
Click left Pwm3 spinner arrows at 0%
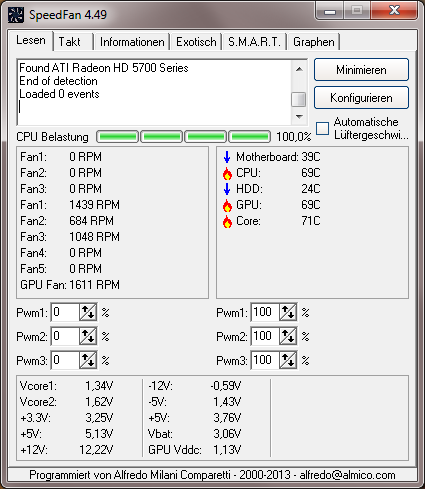click(88, 360)
